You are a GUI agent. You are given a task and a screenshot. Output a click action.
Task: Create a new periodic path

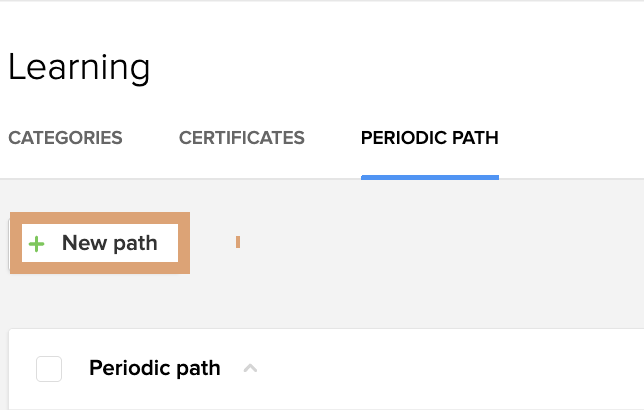tap(99, 243)
